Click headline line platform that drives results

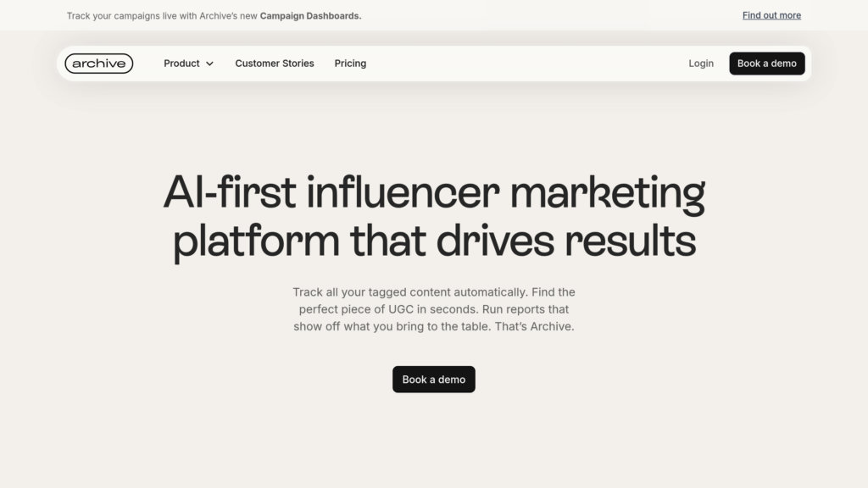[435, 241]
